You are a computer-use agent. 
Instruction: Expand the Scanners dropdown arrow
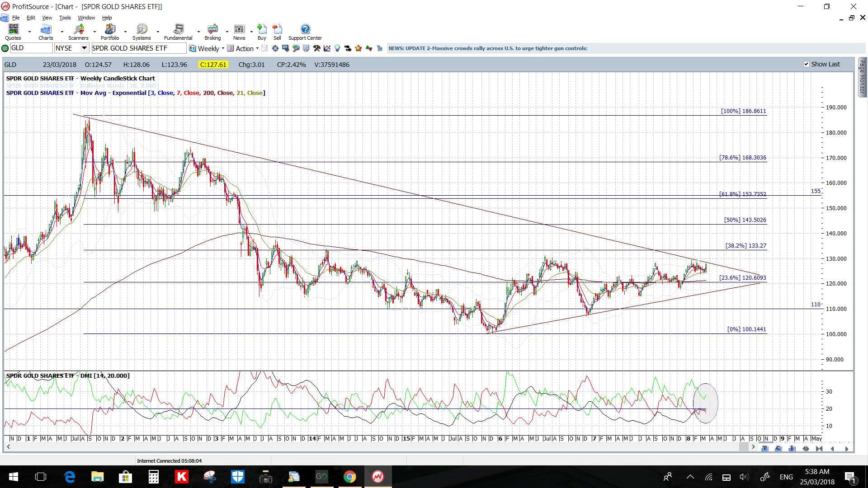[94, 32]
